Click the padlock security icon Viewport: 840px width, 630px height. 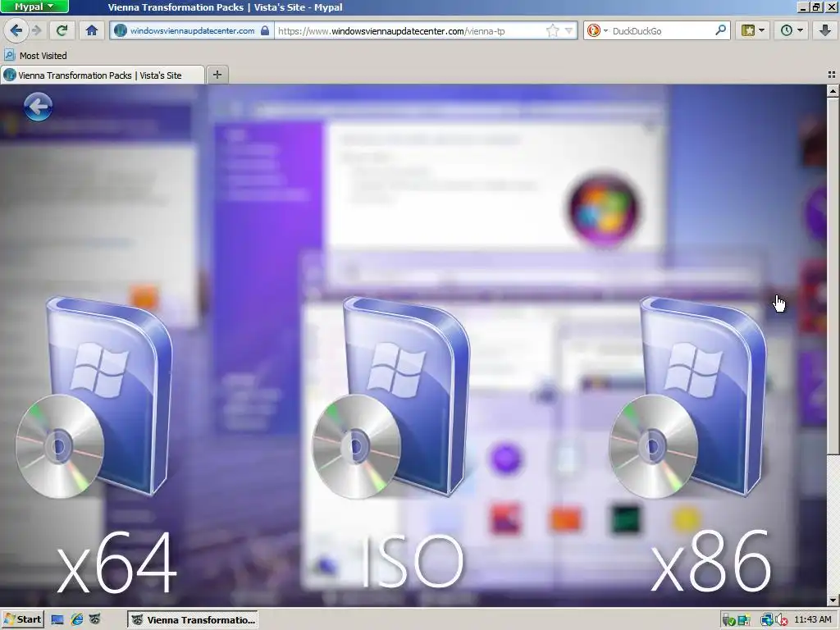pos(265,30)
